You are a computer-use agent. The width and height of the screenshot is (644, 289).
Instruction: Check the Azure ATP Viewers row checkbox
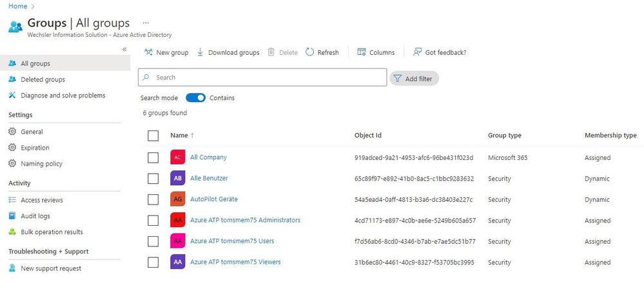tap(153, 263)
